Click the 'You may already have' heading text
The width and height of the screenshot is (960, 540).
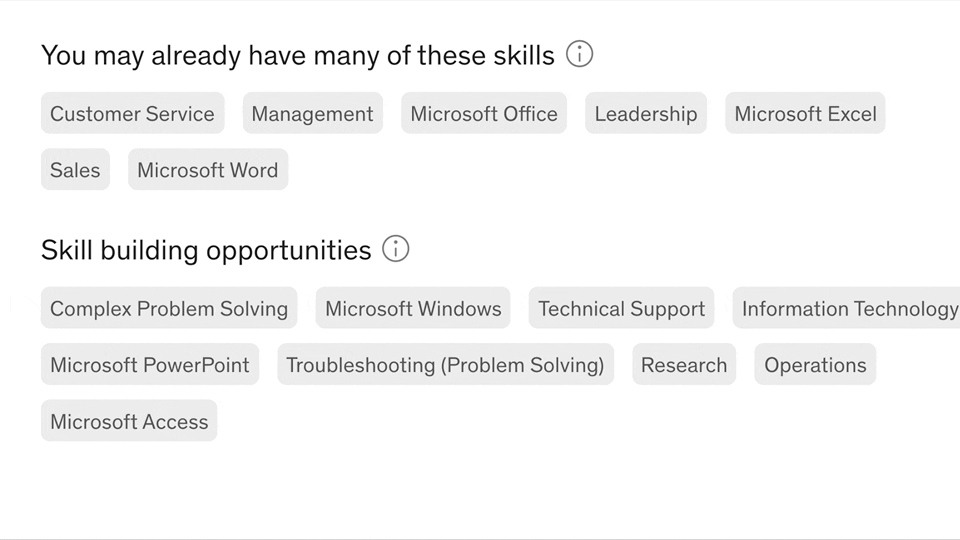coord(297,55)
